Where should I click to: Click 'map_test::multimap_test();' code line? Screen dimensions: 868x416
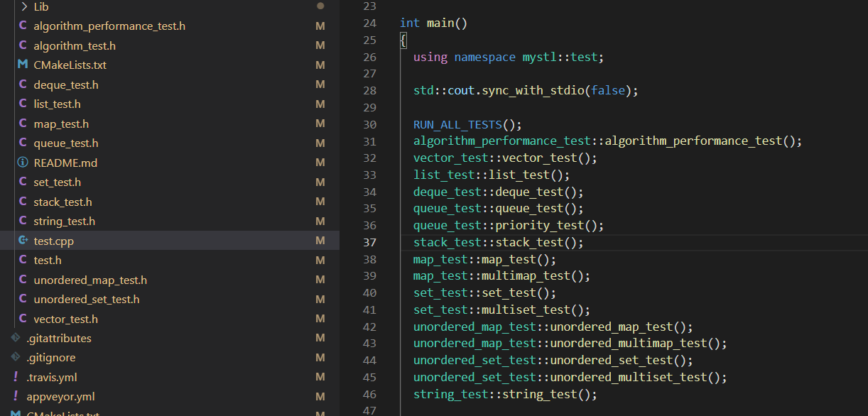pos(501,276)
